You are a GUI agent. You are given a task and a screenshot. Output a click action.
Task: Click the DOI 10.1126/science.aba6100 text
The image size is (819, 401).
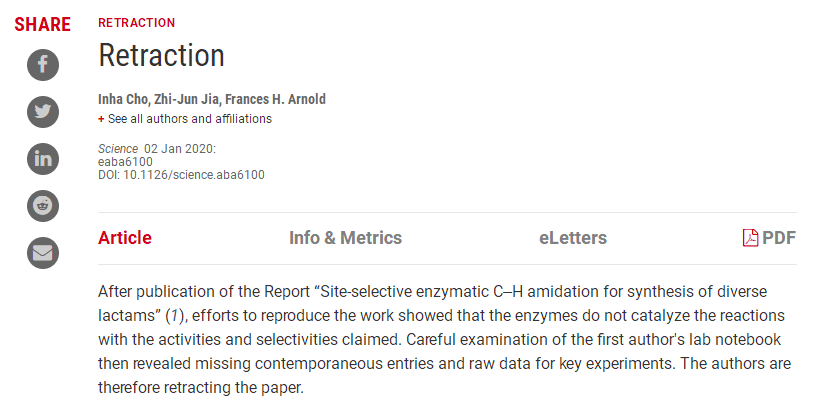point(180,174)
